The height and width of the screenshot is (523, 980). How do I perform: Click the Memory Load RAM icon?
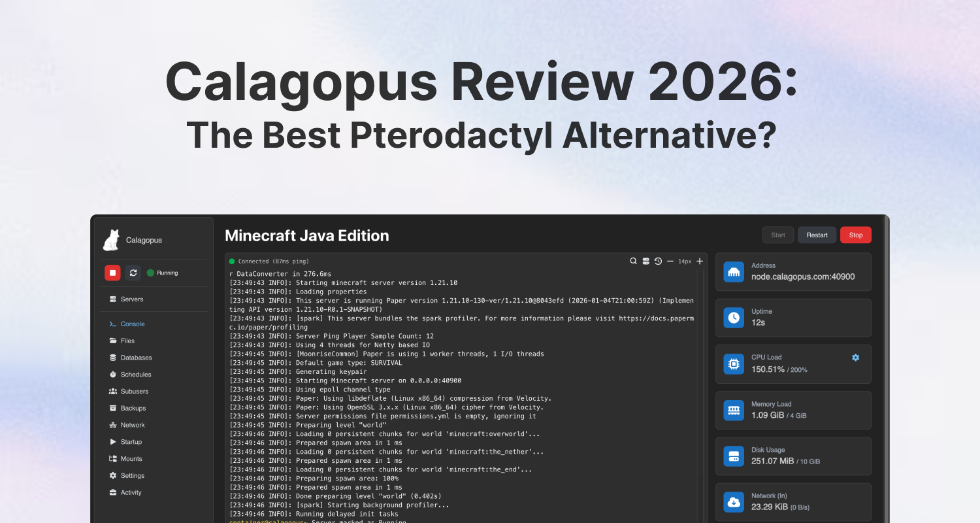point(734,411)
